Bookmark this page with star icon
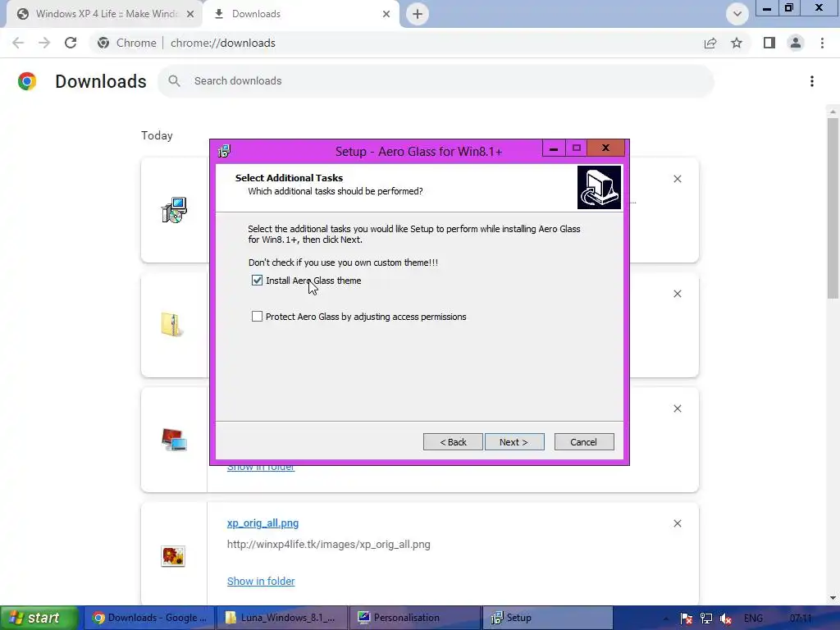Image resolution: width=840 pixels, height=630 pixels. pyautogui.click(x=737, y=43)
